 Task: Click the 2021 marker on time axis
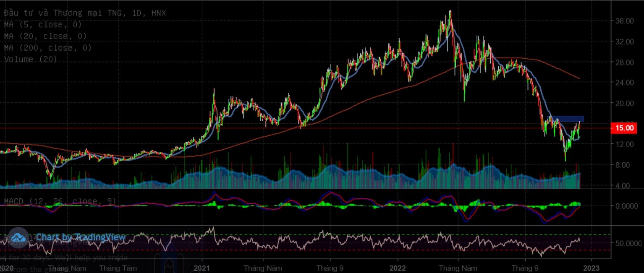click(202, 268)
